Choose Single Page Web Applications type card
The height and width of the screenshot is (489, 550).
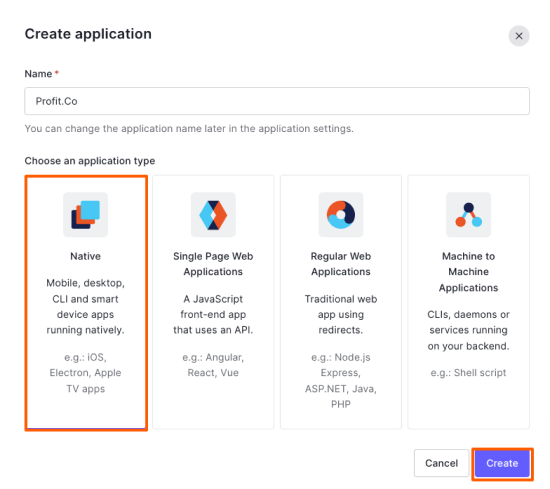tap(213, 302)
